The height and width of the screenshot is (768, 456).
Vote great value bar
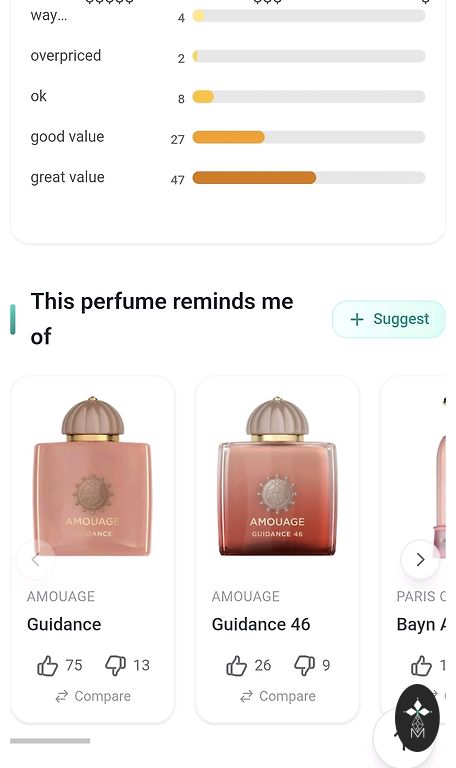[309, 177]
